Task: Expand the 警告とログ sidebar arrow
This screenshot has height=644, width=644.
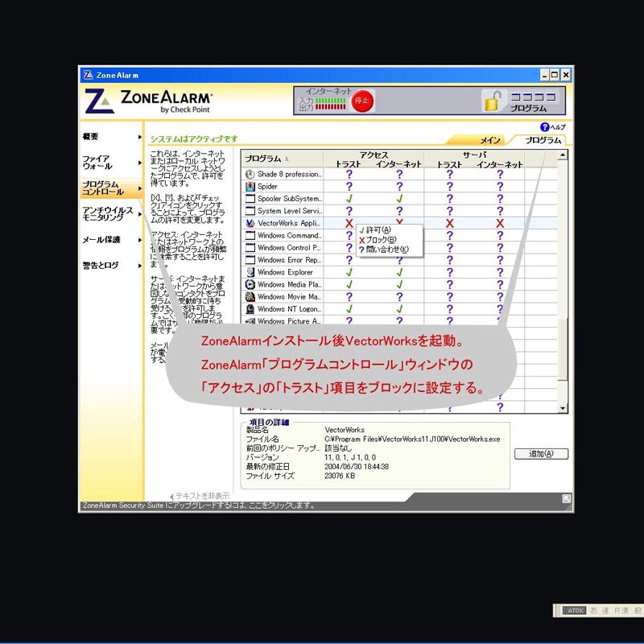Action: coord(139,266)
